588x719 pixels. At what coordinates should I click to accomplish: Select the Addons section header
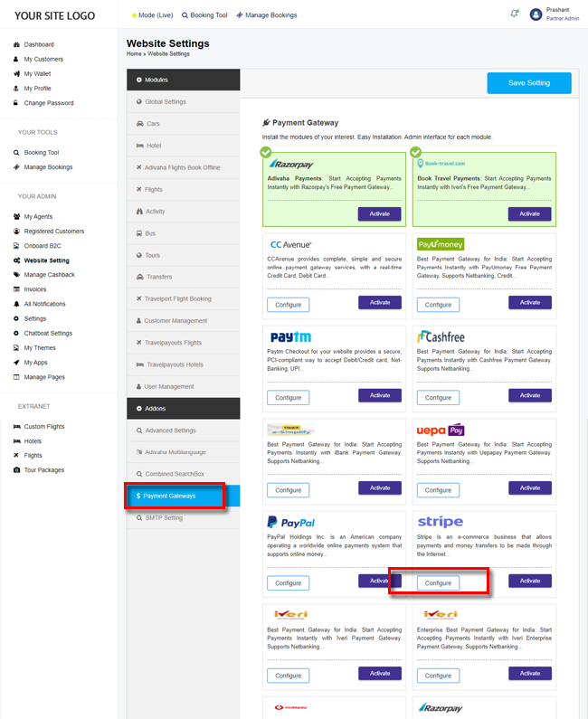184,409
